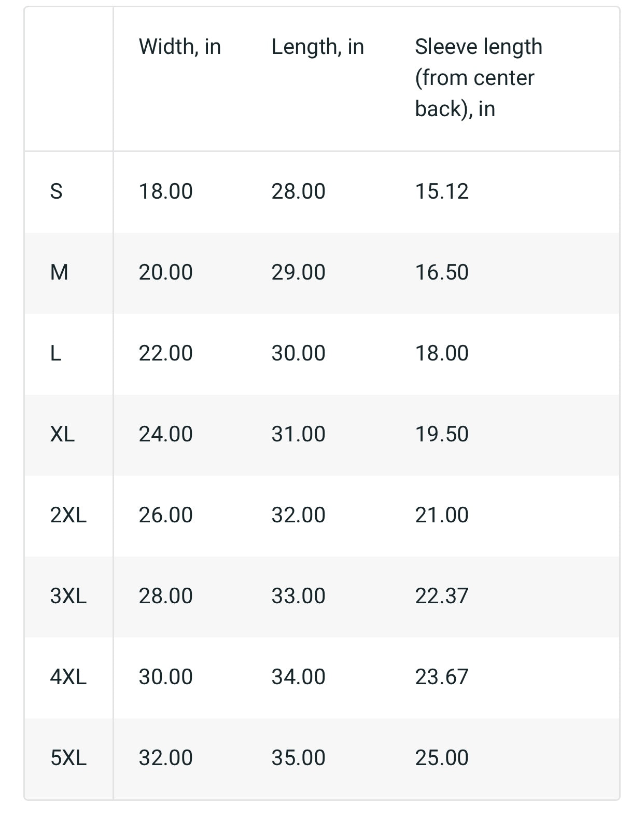This screenshot has height=832, width=644.
Task: Click the Width, in column header
Action: click(x=179, y=47)
